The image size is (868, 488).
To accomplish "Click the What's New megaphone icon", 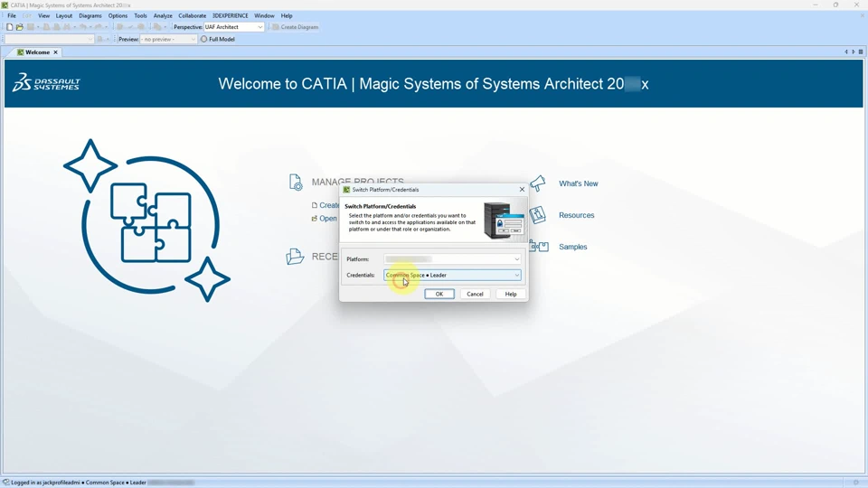I will click(x=537, y=183).
